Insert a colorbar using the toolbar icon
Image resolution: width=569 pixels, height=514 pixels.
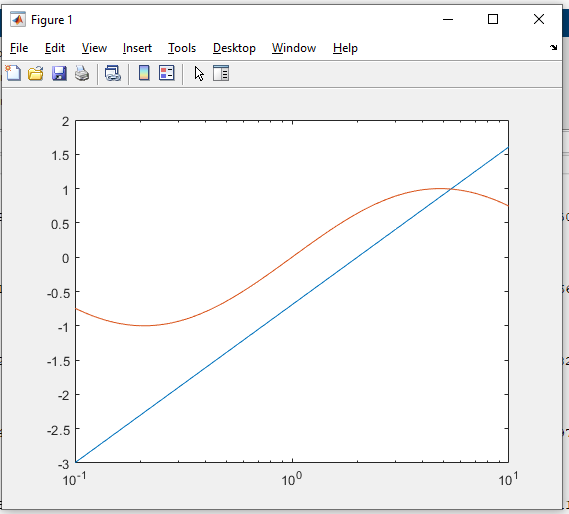point(144,73)
